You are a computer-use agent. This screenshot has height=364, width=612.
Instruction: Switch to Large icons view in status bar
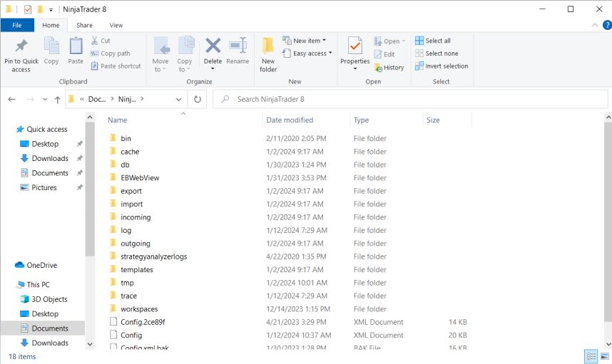click(605, 356)
